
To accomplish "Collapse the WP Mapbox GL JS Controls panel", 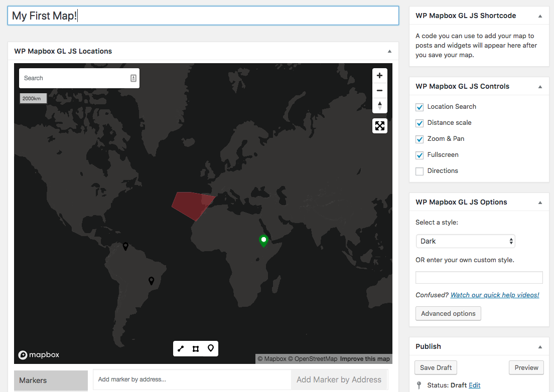I will click(540, 86).
